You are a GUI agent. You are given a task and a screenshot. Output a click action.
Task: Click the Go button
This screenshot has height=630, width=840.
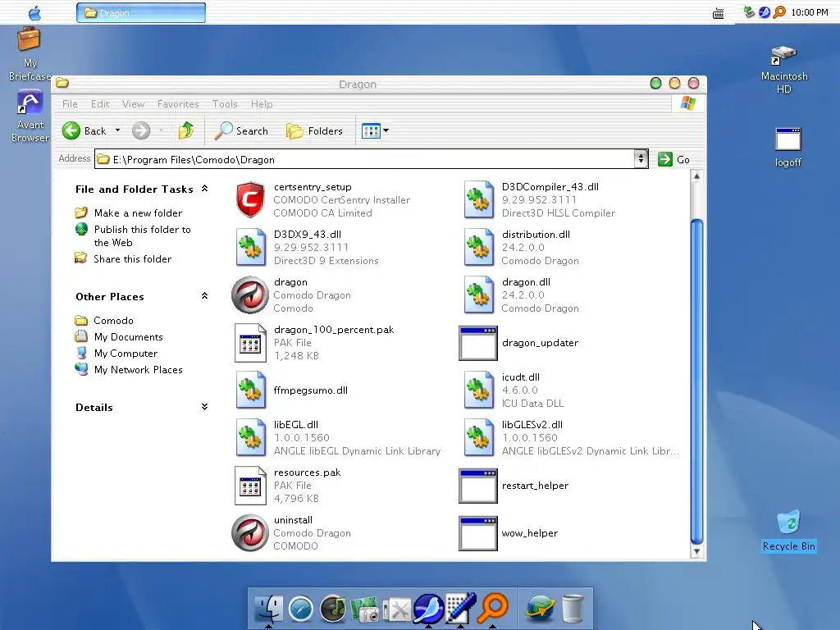tap(674, 159)
